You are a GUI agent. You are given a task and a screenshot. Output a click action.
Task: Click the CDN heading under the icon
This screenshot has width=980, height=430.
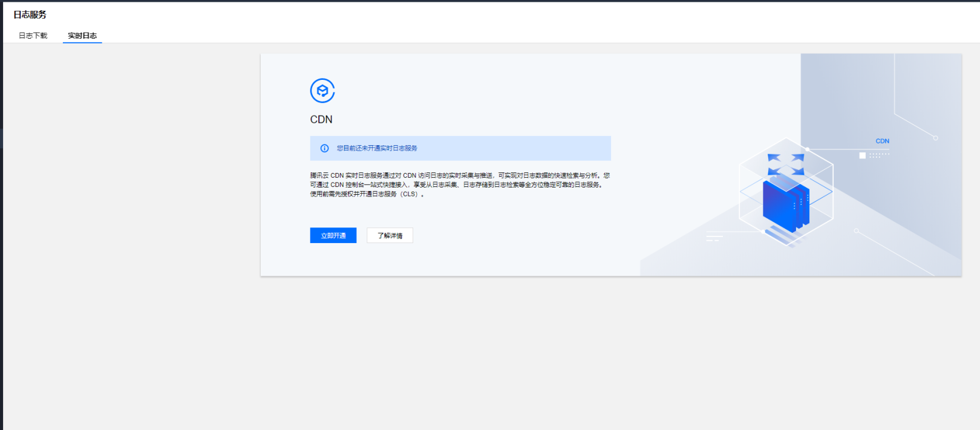321,120
